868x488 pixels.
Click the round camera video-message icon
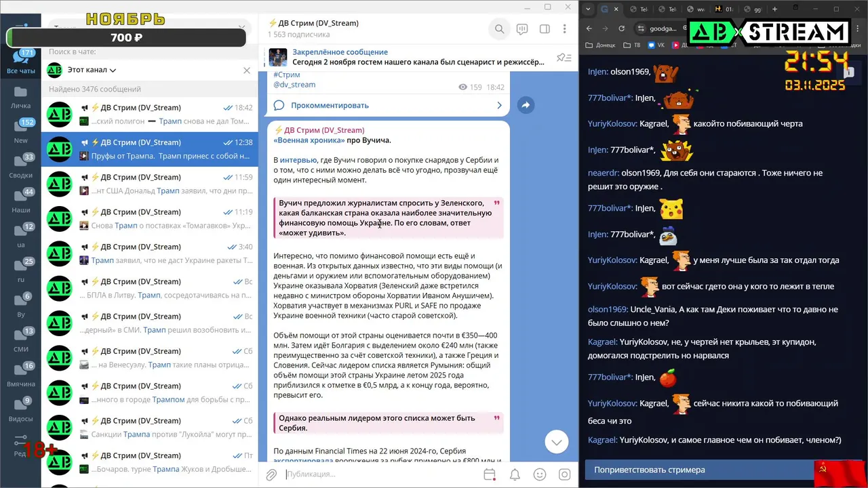click(564, 474)
